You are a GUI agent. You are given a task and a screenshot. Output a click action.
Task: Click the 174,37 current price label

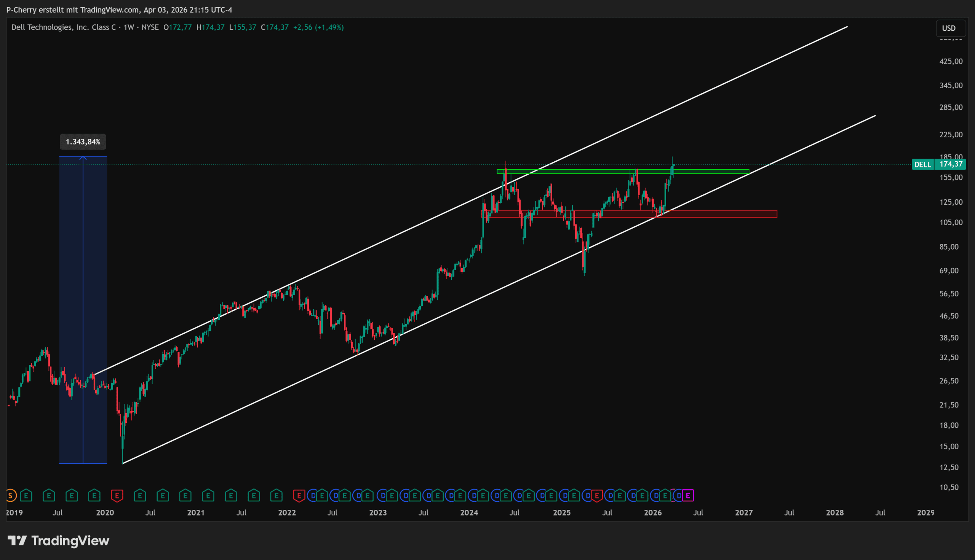click(x=951, y=164)
